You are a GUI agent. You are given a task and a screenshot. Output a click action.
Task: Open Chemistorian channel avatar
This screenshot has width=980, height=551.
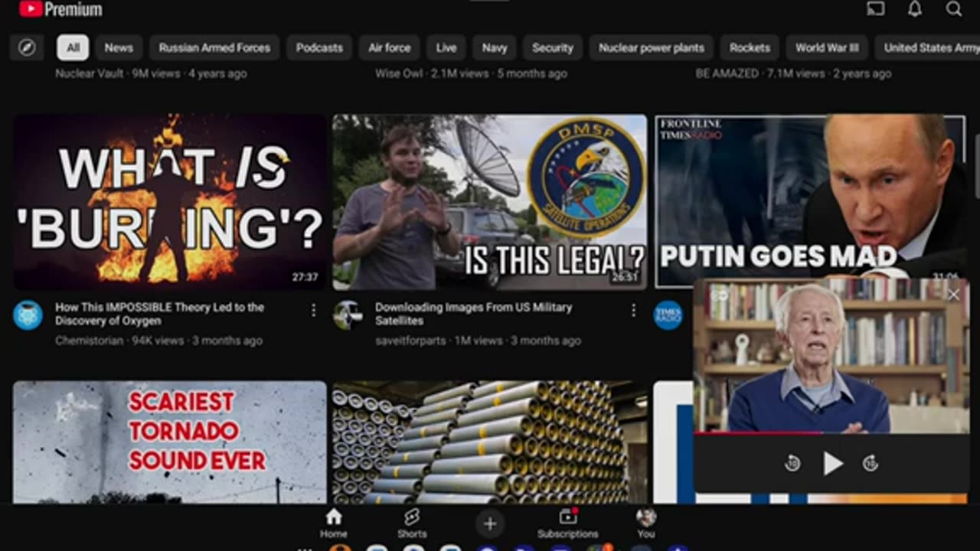(28, 315)
